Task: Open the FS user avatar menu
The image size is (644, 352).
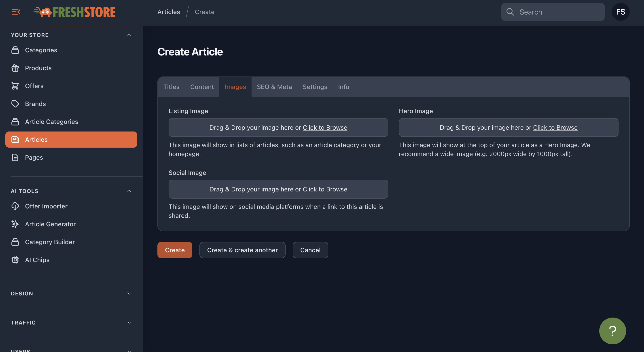Action: tap(621, 12)
